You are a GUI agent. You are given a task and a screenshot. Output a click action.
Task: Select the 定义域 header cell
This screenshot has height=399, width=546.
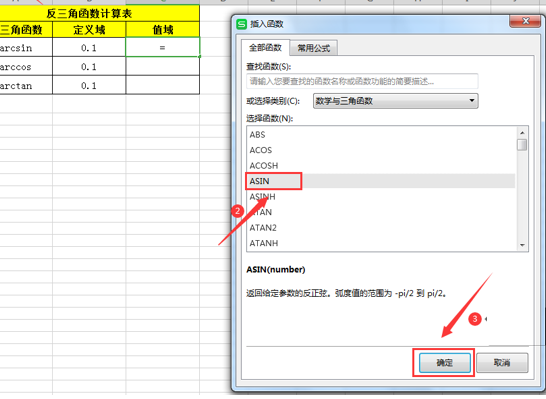coord(89,30)
